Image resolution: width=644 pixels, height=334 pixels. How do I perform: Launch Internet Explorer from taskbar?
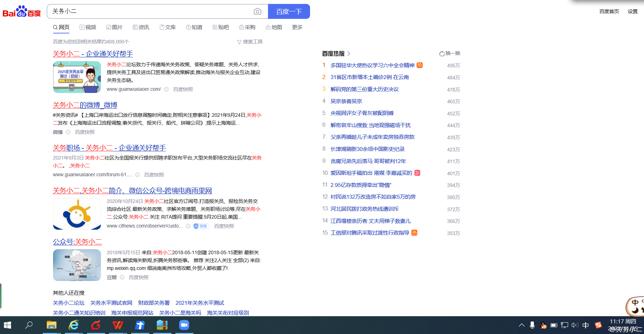[74, 325]
